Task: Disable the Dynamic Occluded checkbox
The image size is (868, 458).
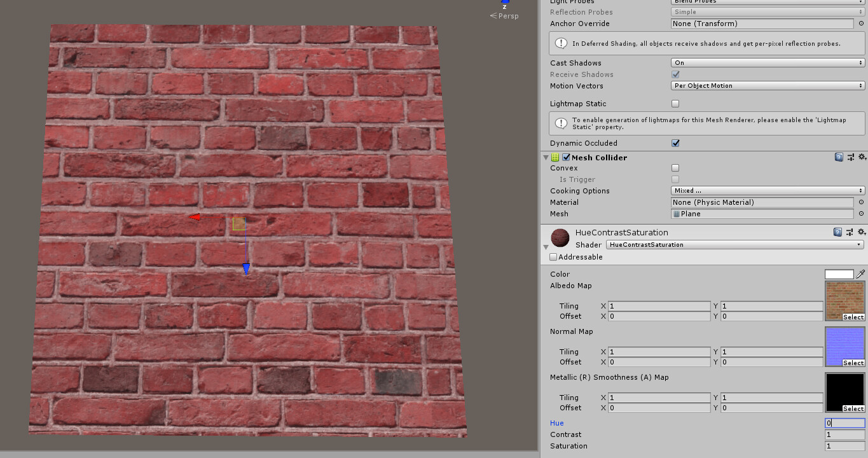Action: (x=675, y=143)
